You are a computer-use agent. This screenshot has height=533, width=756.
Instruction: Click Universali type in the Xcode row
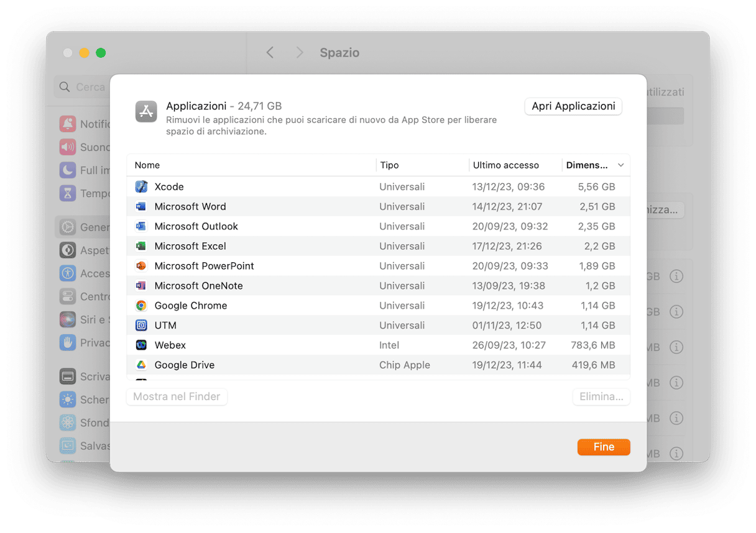[x=402, y=186]
